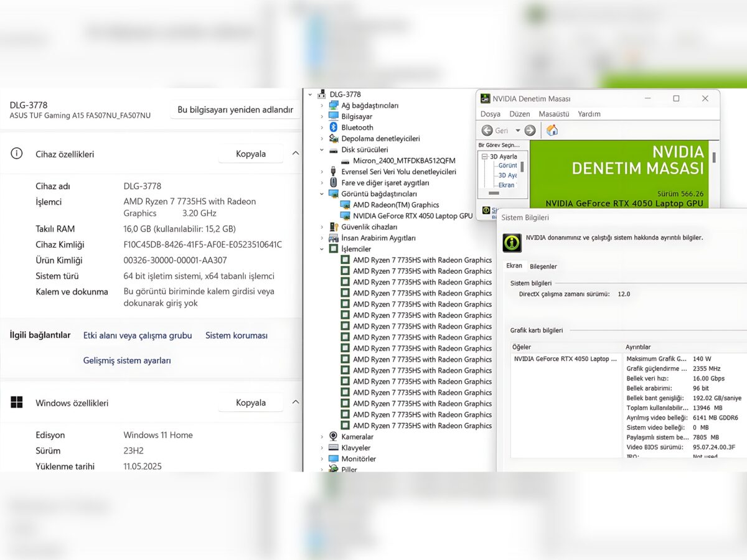This screenshot has width=747, height=560.
Task: Collapse the 3D Ayarları tree in NVIDIA panel
Action: point(485,157)
